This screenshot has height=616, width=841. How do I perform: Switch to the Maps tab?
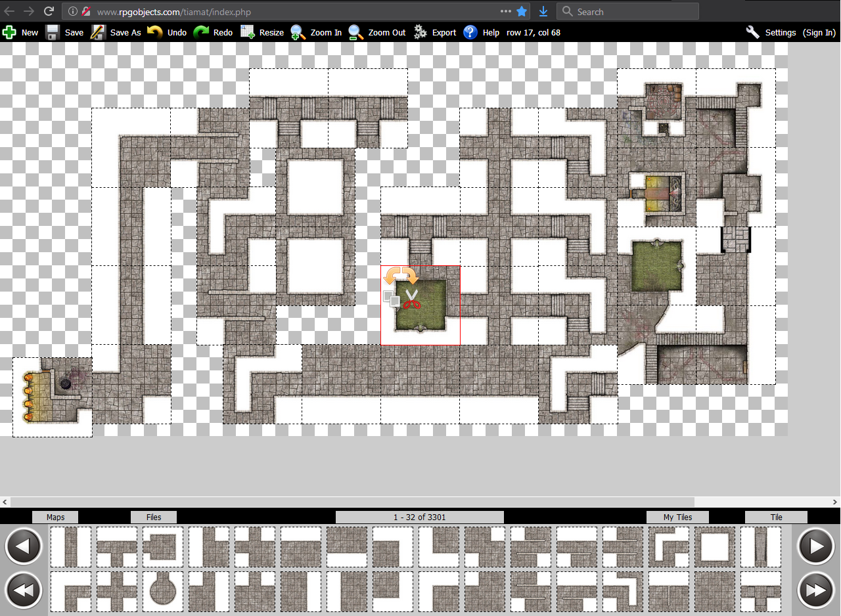[x=55, y=517]
